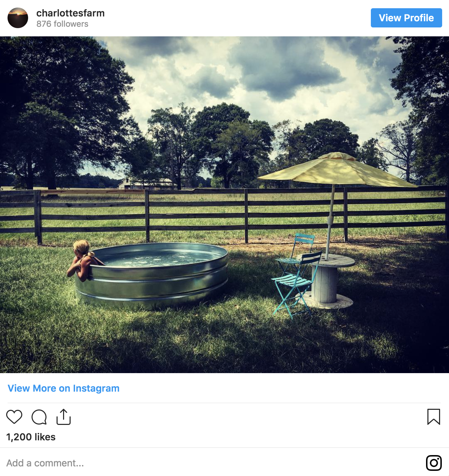Save the post with the bookmark icon
Image resolution: width=449 pixels, height=476 pixels.
(434, 417)
